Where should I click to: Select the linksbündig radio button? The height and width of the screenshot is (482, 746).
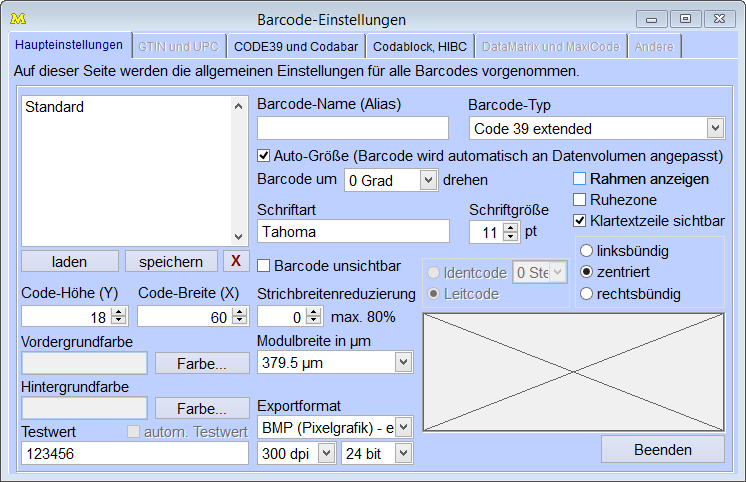587,251
